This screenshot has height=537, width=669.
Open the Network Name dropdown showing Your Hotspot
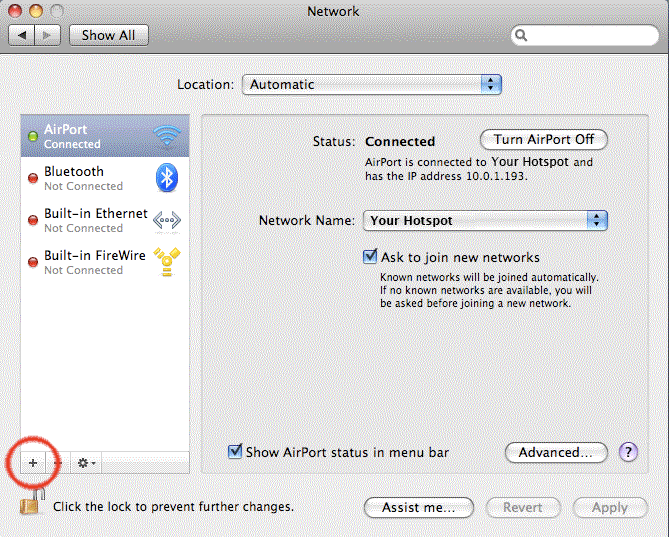(x=485, y=221)
